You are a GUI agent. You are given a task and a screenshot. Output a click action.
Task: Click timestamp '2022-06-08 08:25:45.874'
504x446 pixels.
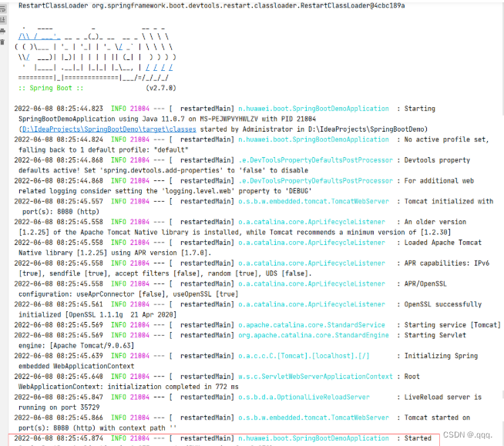pos(59,438)
